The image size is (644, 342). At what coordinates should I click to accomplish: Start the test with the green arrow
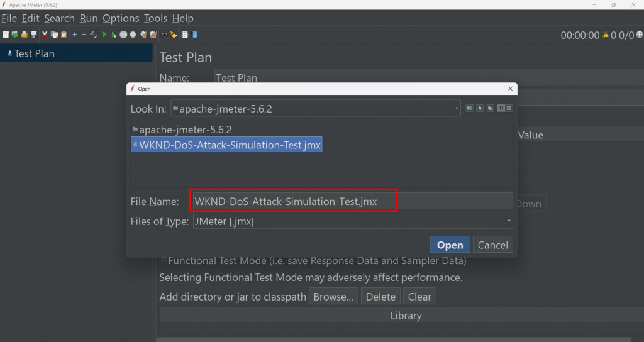pos(104,35)
